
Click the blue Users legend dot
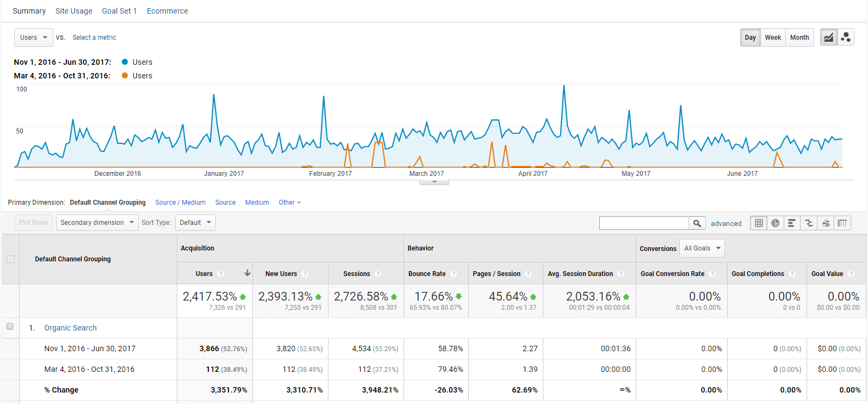[125, 62]
